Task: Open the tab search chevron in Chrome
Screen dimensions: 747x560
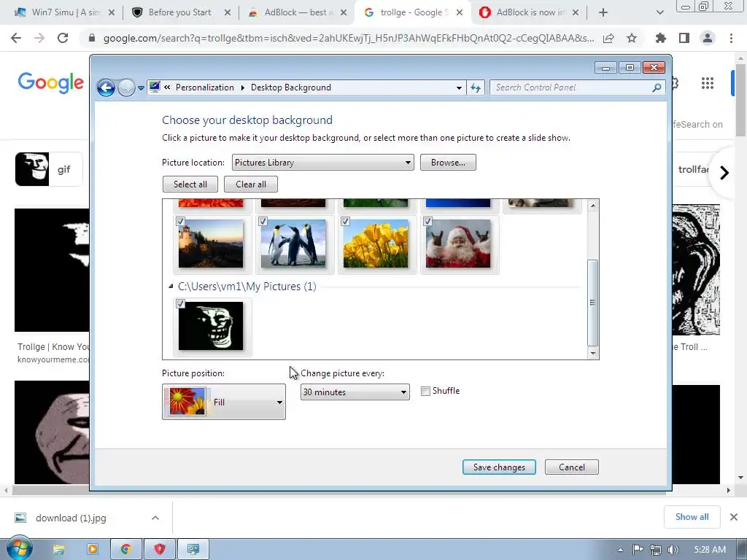Action: click(659, 12)
